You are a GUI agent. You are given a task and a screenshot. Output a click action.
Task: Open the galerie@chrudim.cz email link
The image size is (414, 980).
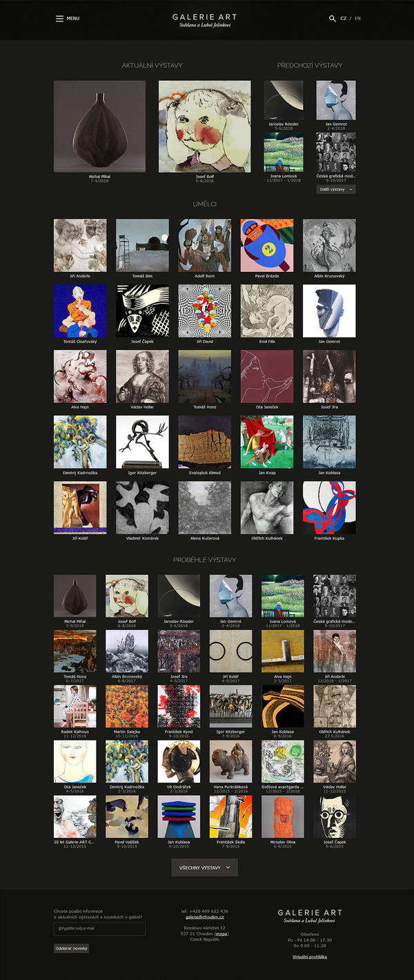pyautogui.click(x=205, y=917)
